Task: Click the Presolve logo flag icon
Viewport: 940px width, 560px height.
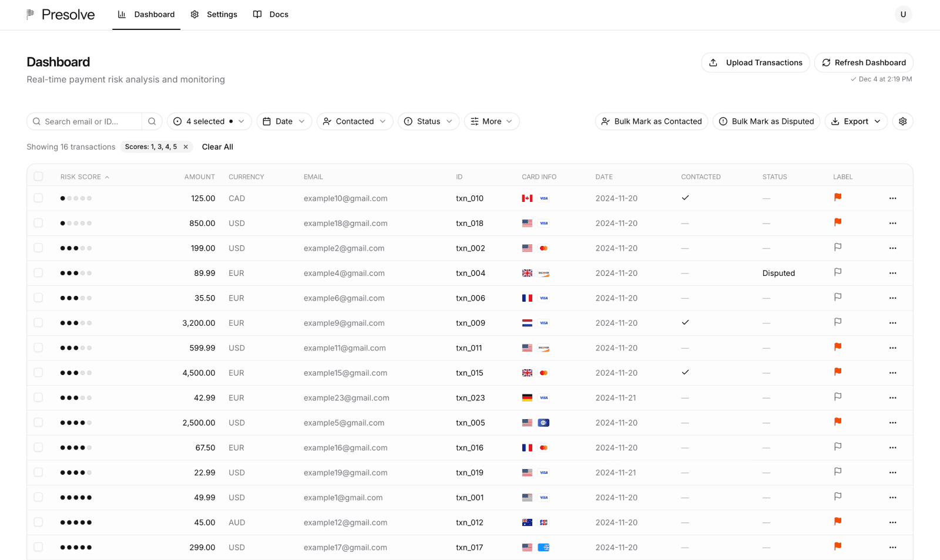Action: (x=30, y=14)
